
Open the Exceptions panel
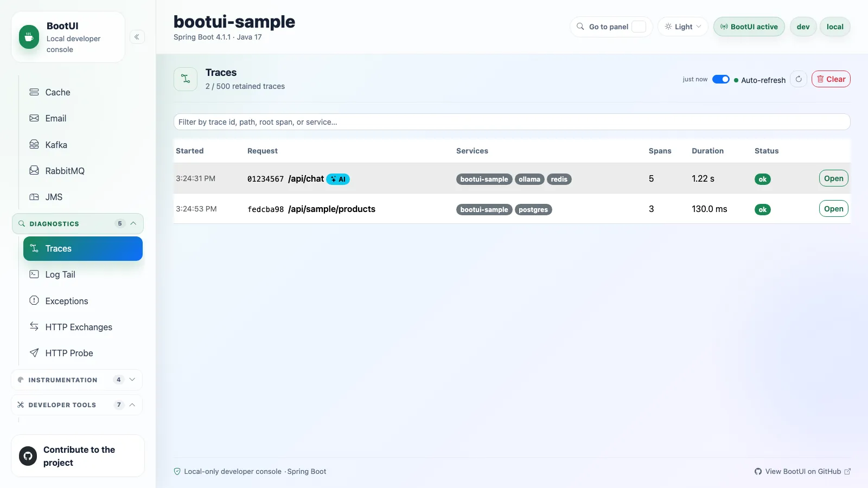(x=83, y=301)
